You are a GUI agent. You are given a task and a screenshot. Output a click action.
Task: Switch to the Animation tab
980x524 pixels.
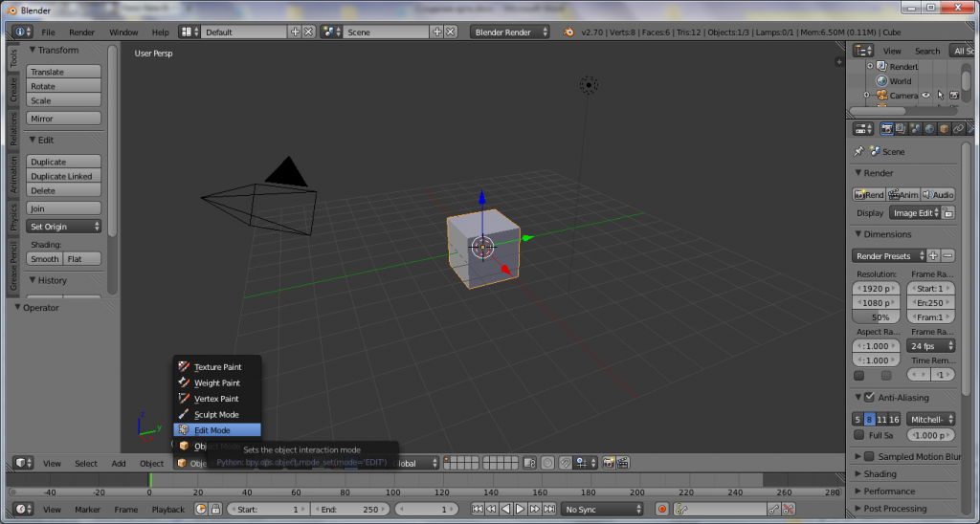13,175
